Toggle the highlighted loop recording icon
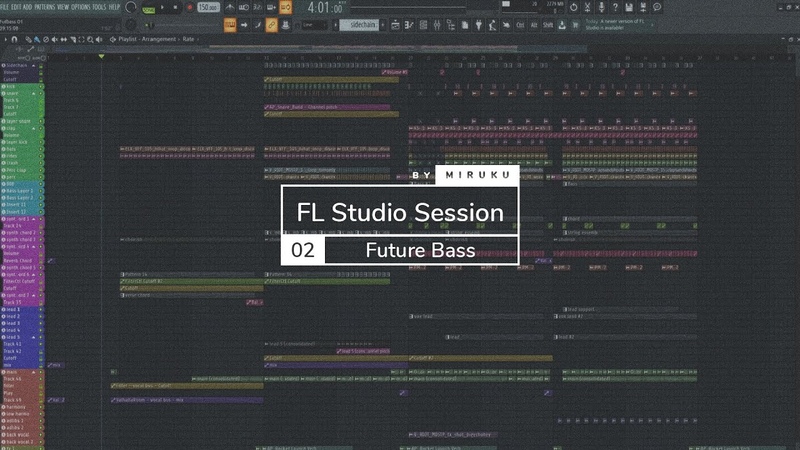Image resolution: width=800 pixels, height=450 pixels. [x=285, y=8]
